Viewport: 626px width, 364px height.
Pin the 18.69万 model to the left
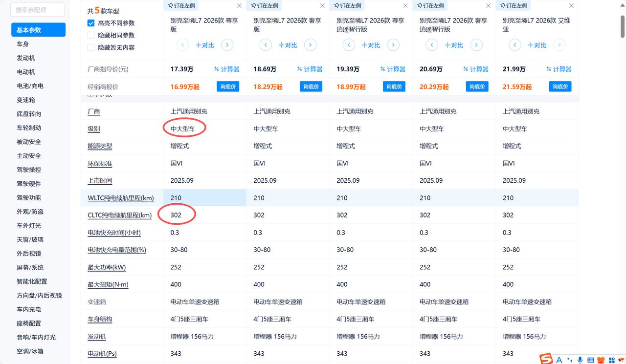point(265,6)
